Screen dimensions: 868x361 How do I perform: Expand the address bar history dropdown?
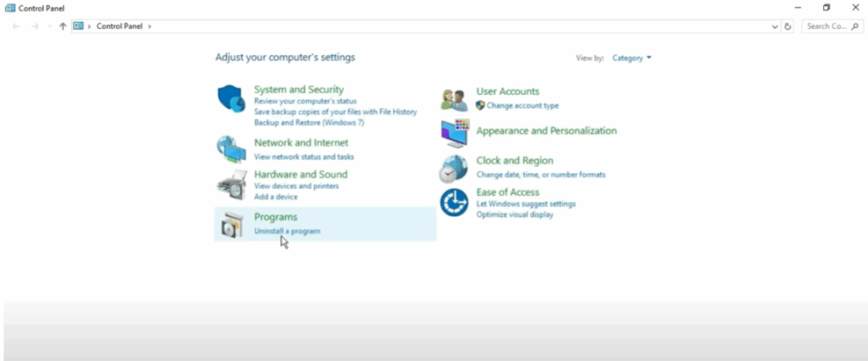click(775, 26)
